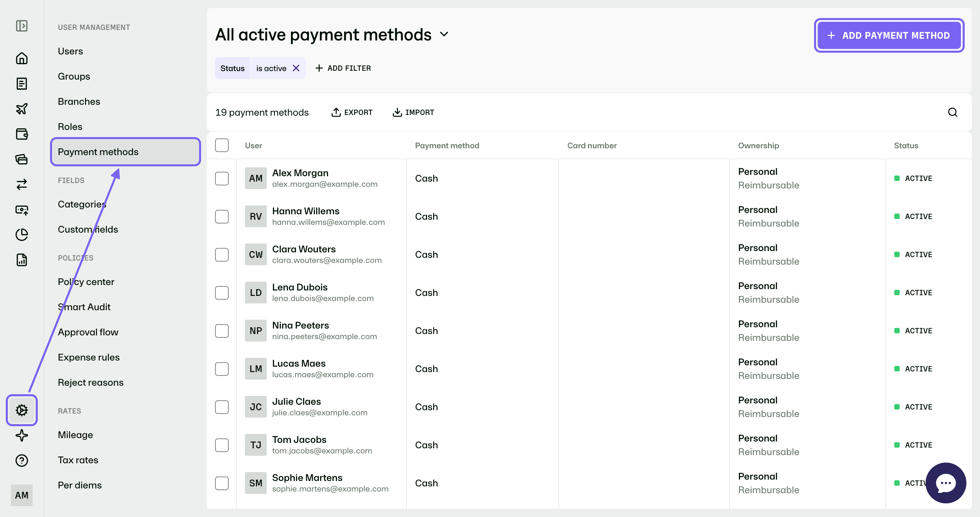
Task: Open the travel airplane icon
Action: pyautogui.click(x=22, y=109)
